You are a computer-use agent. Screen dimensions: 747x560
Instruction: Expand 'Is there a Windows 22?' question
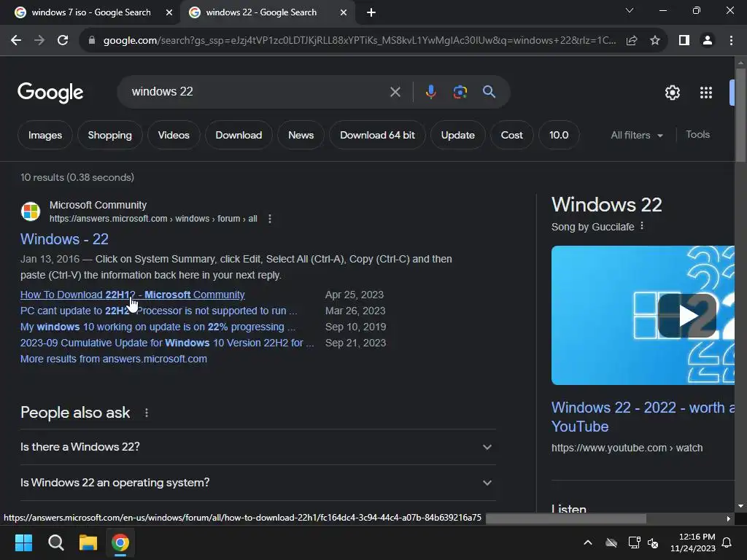tap(258, 447)
